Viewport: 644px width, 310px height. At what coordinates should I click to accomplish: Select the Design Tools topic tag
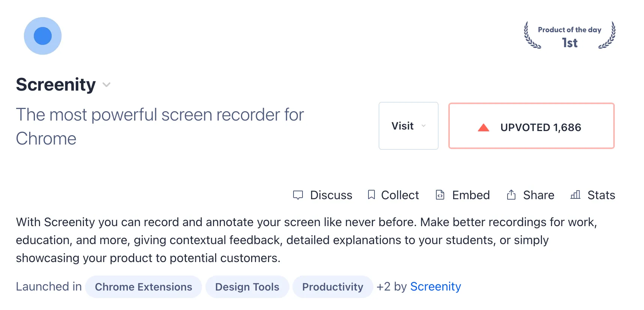(x=247, y=287)
